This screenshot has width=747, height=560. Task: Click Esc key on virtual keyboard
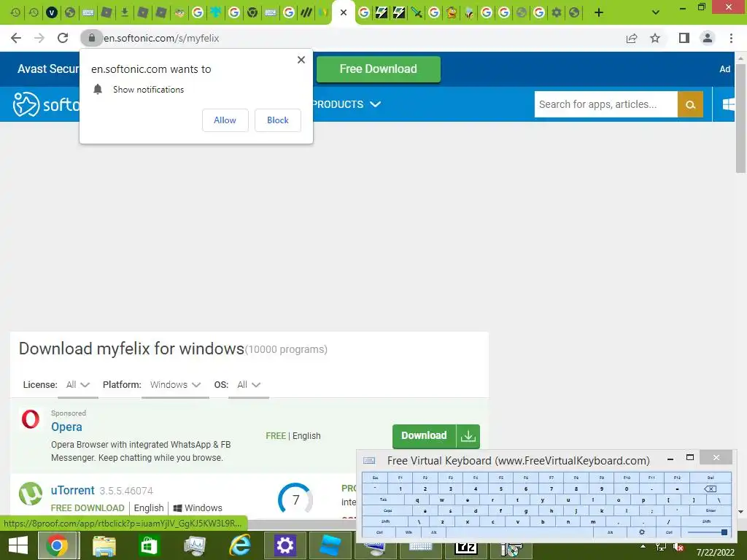point(375,478)
